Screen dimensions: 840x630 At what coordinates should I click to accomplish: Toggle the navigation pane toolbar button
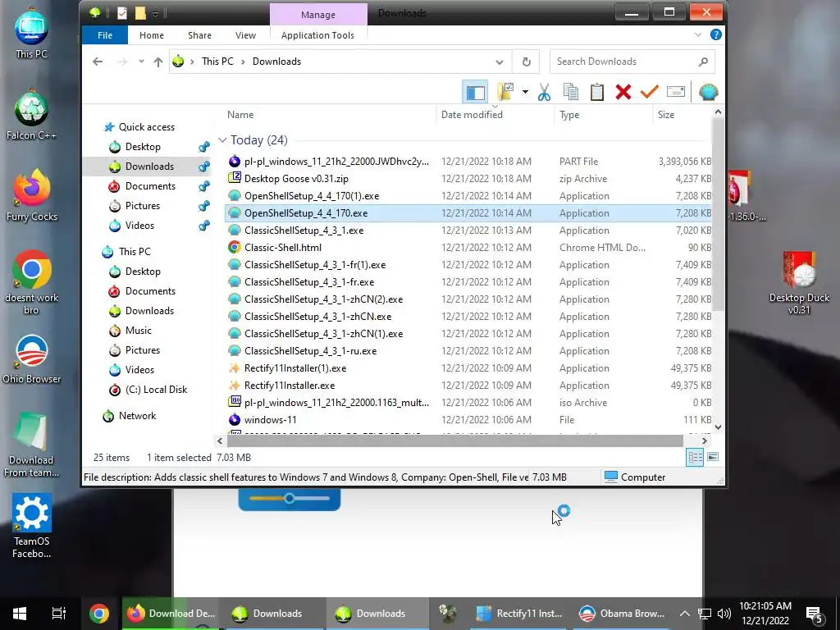475,92
